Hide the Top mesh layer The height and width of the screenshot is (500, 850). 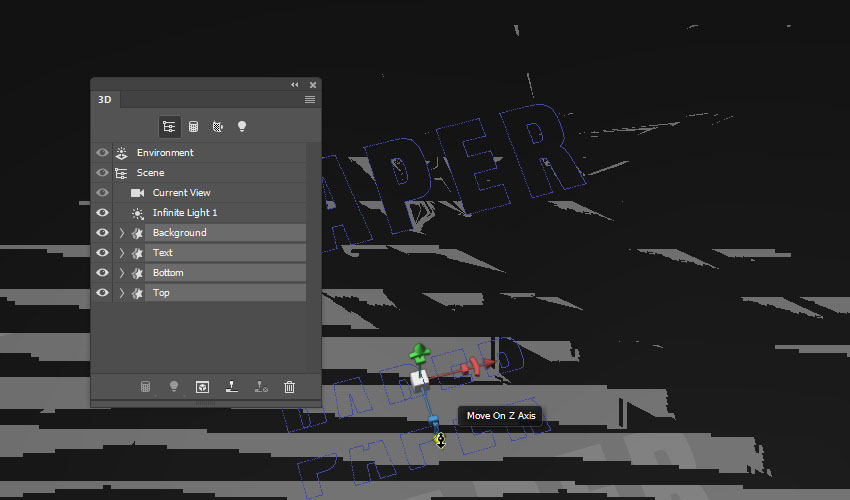[x=102, y=293]
